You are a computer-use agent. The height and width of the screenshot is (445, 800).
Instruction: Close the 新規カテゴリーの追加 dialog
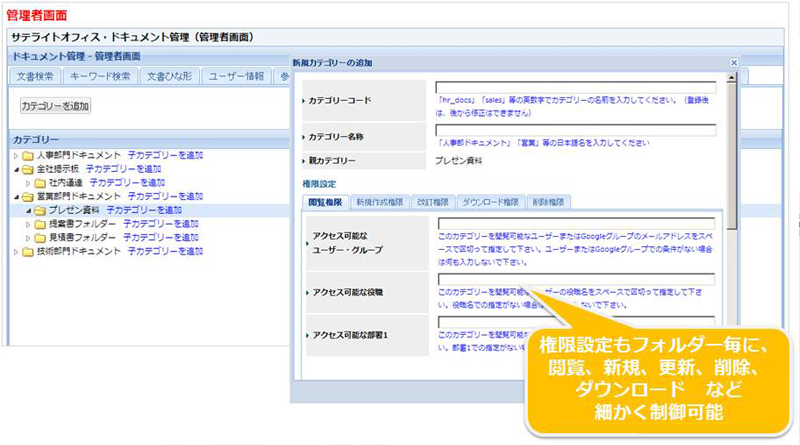click(734, 62)
